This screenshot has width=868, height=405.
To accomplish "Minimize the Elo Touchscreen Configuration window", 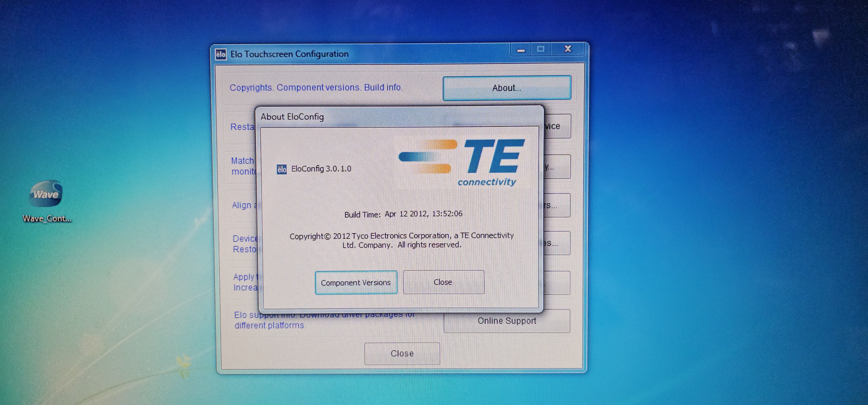I will coord(521,50).
